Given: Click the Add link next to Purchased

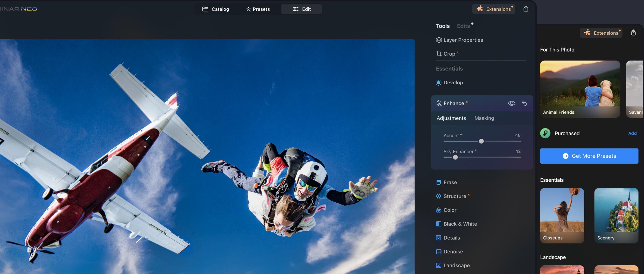Looking at the screenshot, I should [x=632, y=133].
